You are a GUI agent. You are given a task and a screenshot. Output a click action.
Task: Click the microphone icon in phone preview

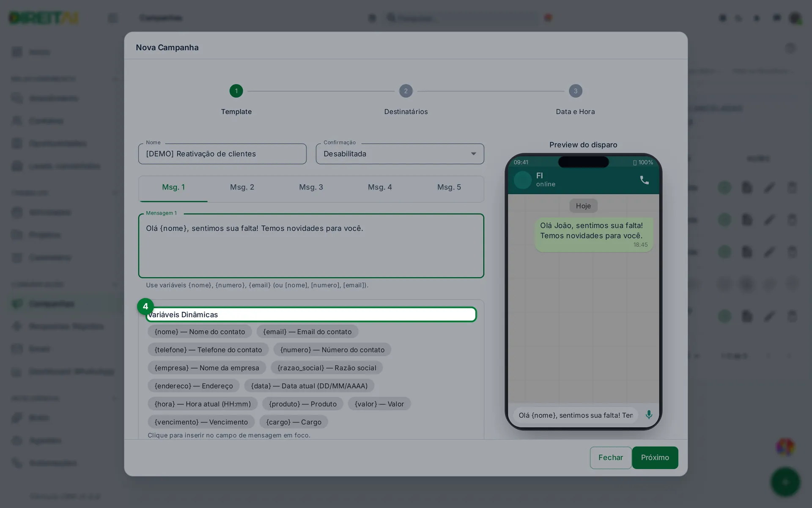click(649, 415)
